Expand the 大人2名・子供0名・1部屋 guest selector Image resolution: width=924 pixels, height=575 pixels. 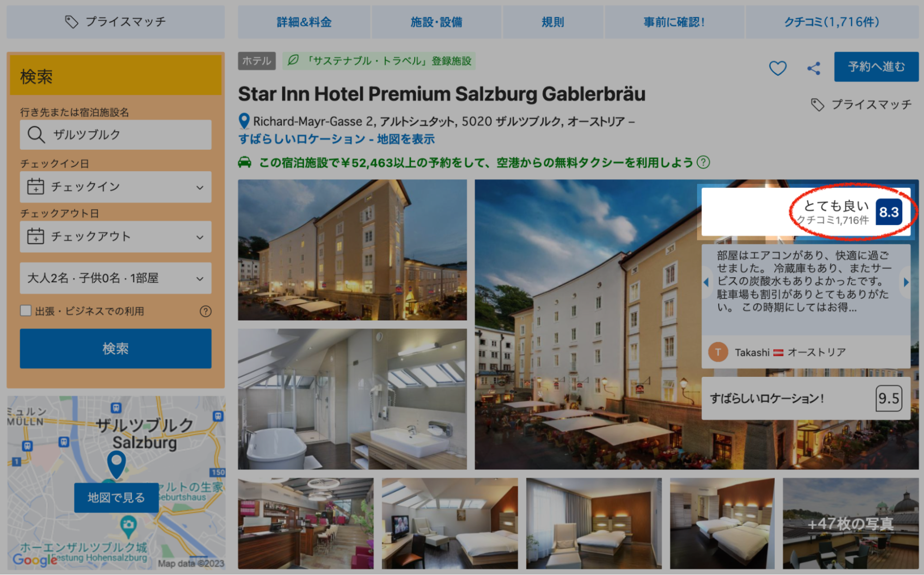116,278
